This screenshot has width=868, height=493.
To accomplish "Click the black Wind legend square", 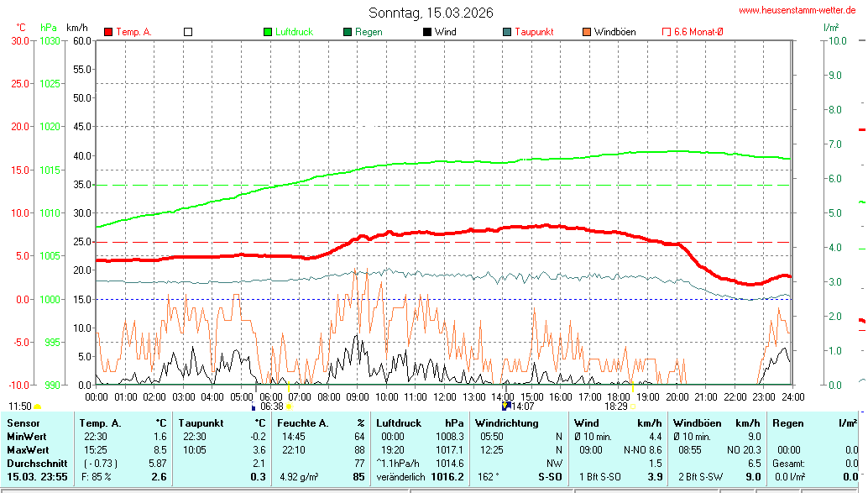I will pyautogui.click(x=427, y=32).
